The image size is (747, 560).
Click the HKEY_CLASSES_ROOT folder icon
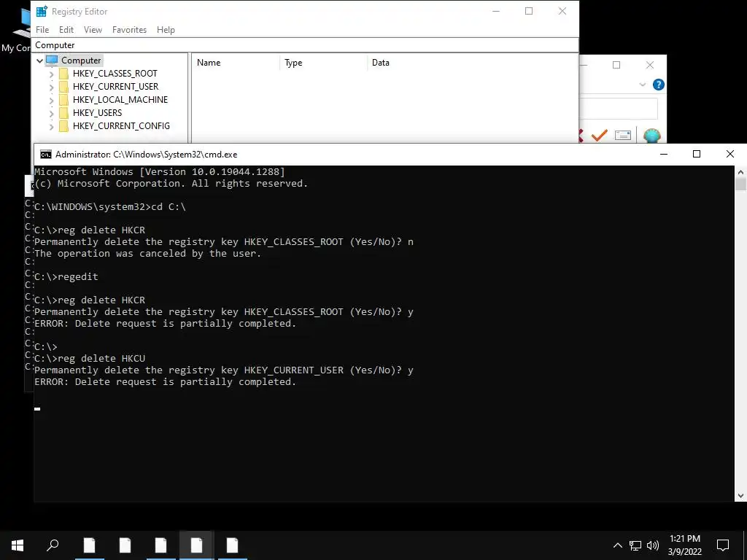63,74
